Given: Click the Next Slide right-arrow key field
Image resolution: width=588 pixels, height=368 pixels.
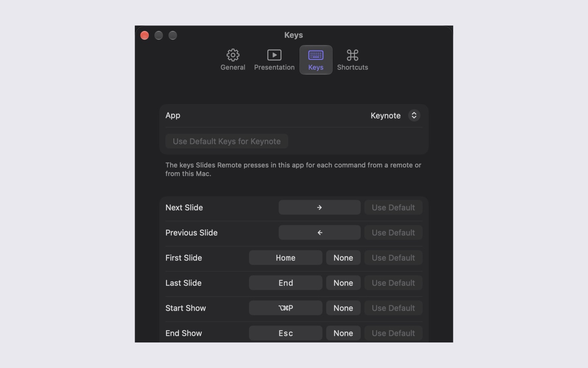Looking at the screenshot, I should [x=319, y=207].
